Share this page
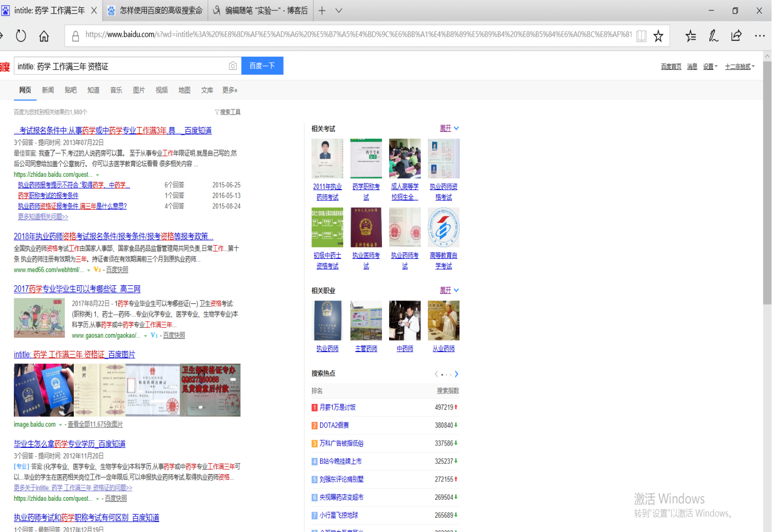The width and height of the screenshot is (772, 532). 737,36
